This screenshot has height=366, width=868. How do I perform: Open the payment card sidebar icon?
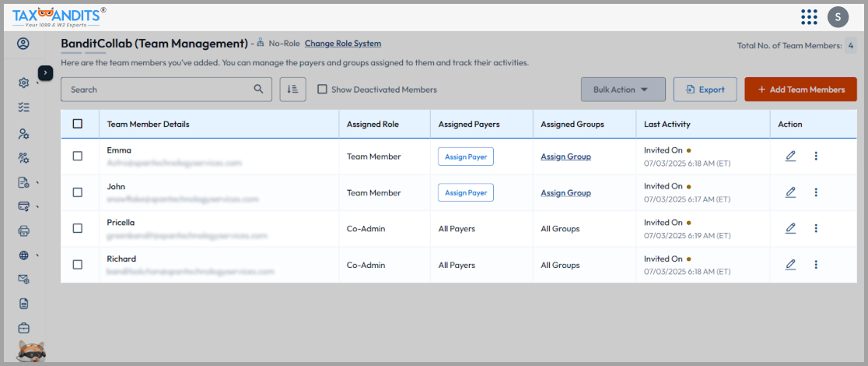click(x=23, y=207)
